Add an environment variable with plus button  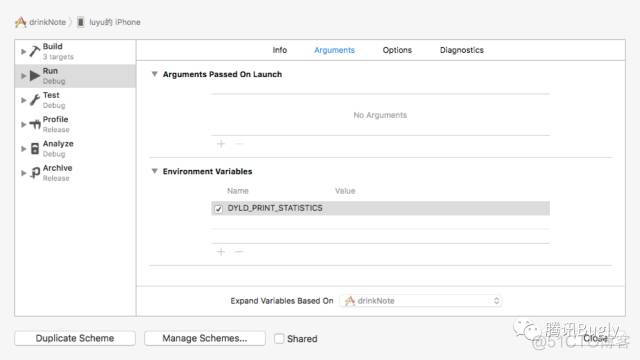221,251
